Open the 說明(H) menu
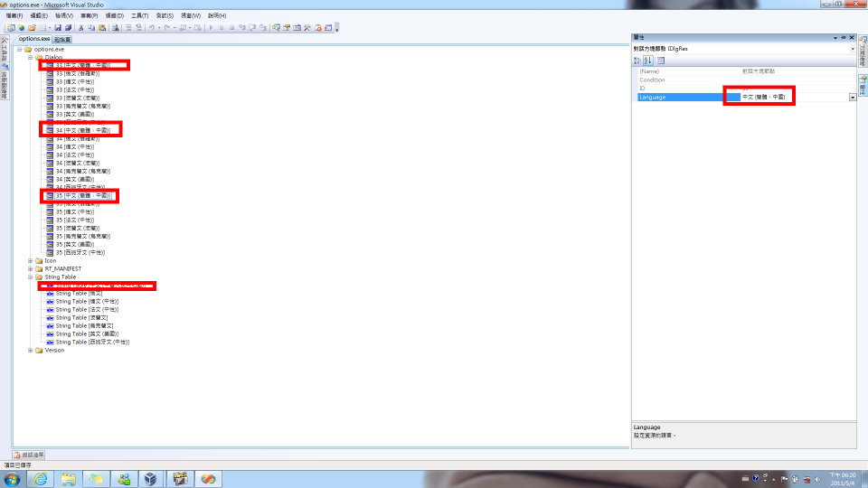 217,15
